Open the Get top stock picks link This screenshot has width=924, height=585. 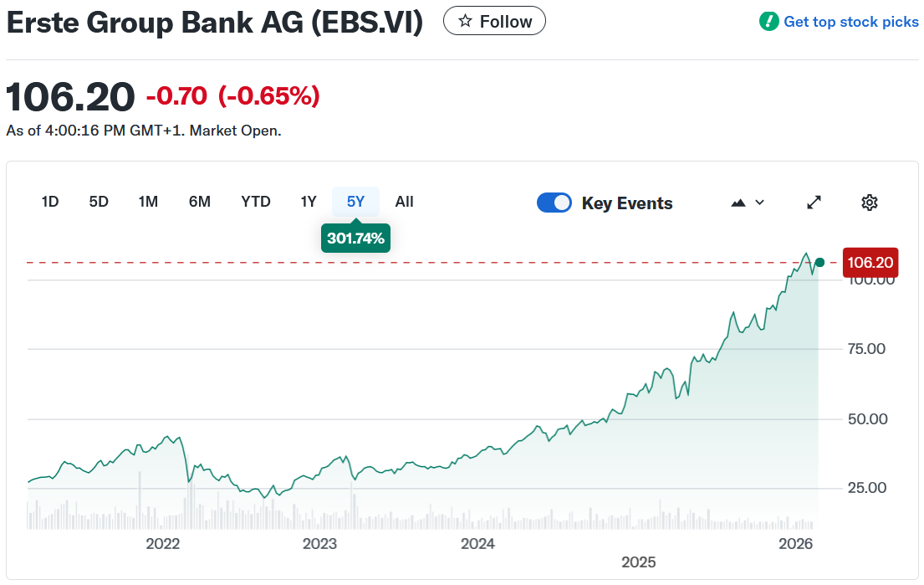(850, 22)
